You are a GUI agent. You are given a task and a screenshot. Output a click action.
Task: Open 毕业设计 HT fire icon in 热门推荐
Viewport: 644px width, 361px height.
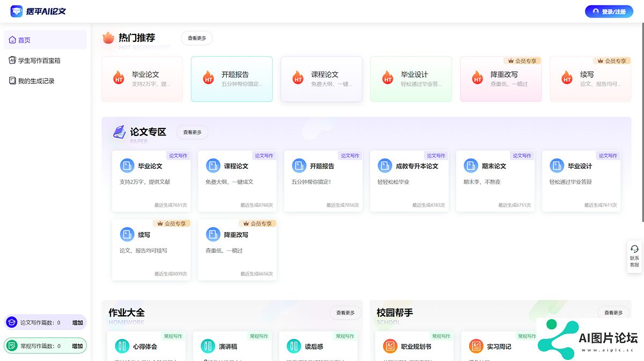pos(387,78)
